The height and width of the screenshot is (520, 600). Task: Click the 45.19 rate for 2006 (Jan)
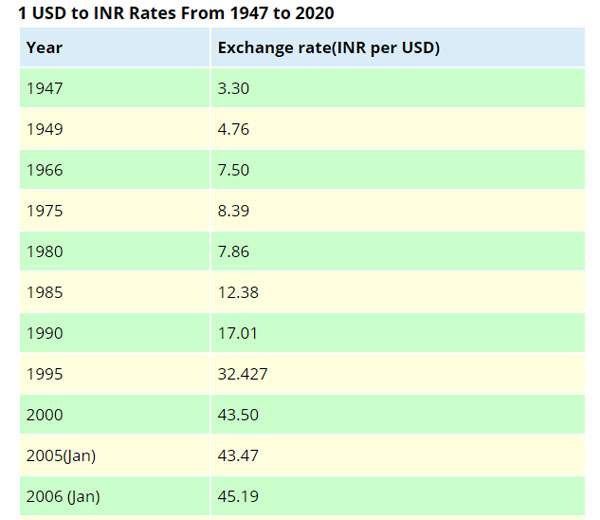pyautogui.click(x=237, y=496)
